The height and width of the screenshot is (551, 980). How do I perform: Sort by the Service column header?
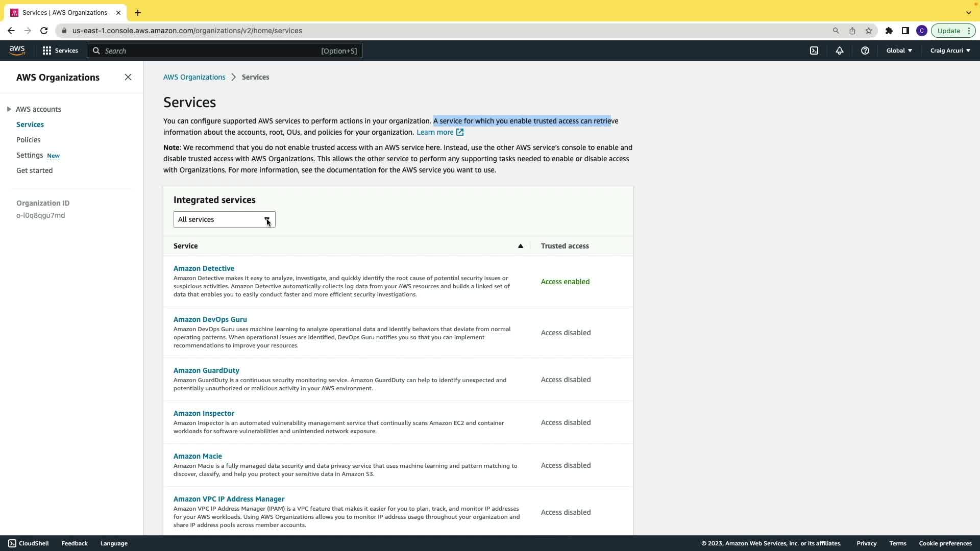186,246
